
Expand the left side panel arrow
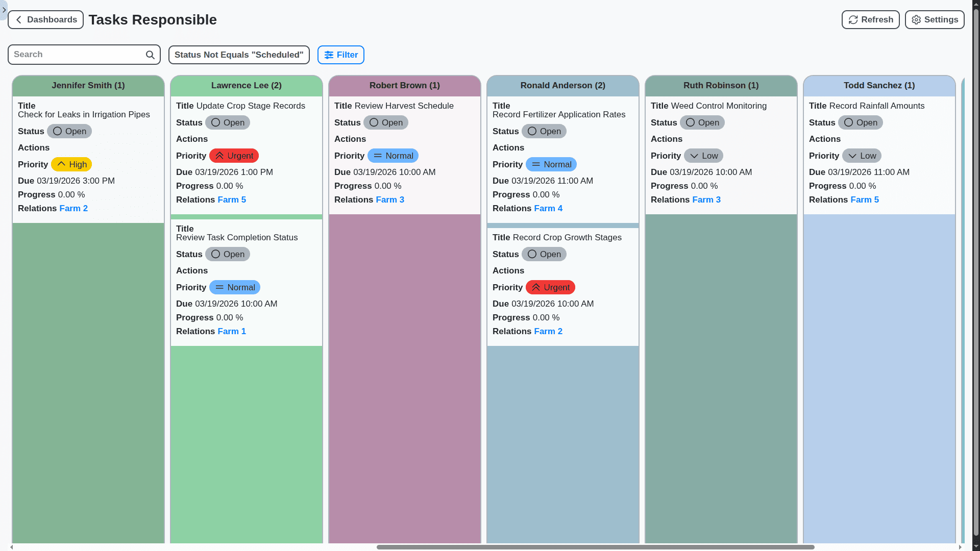tap(4, 10)
